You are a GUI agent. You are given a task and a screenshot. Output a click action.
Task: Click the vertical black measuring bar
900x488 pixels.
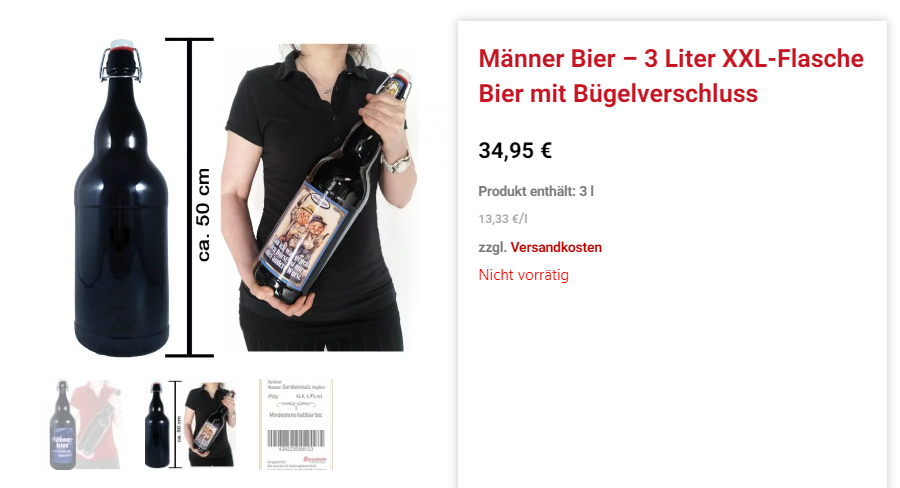pyautogui.click(x=189, y=197)
